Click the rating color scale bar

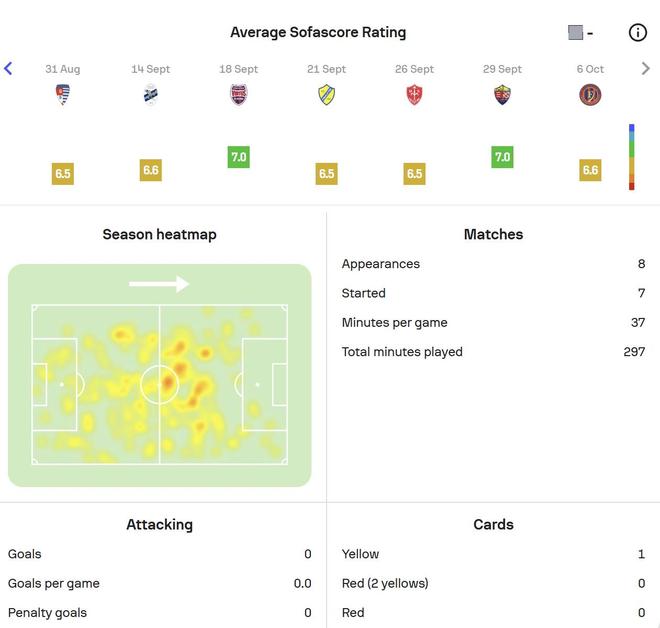[631, 157]
